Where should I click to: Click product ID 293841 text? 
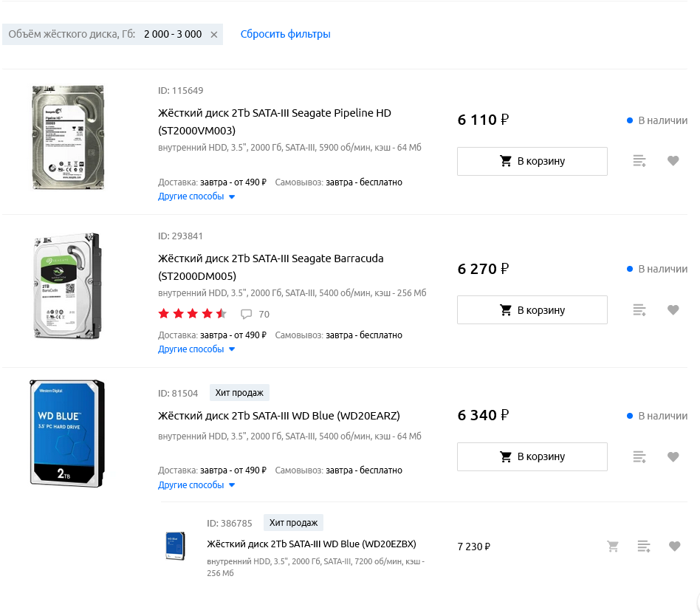[x=180, y=236]
